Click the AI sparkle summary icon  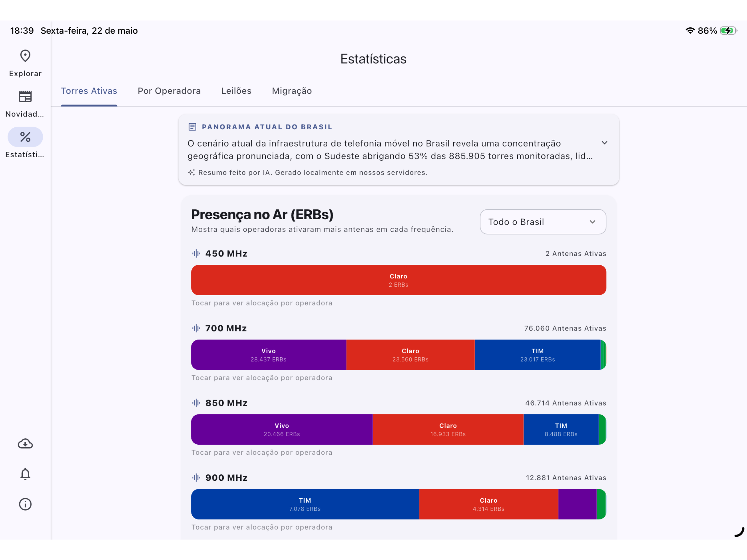191,173
